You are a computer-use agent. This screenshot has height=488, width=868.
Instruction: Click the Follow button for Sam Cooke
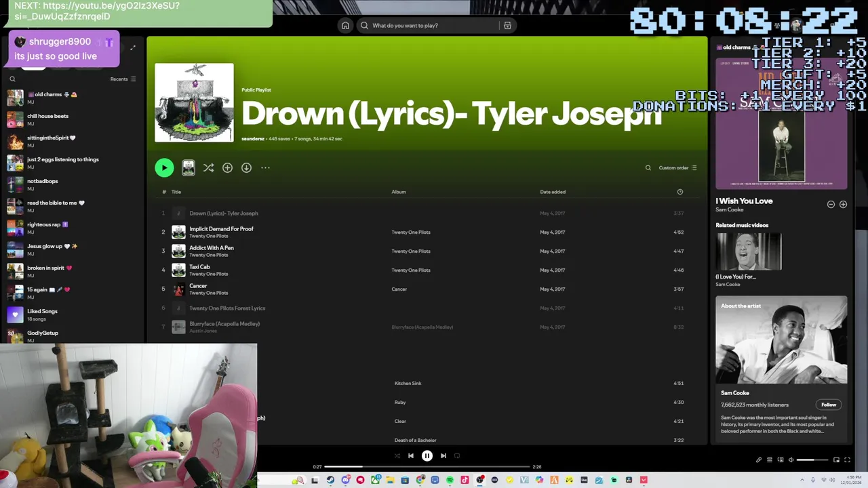[829, 405]
